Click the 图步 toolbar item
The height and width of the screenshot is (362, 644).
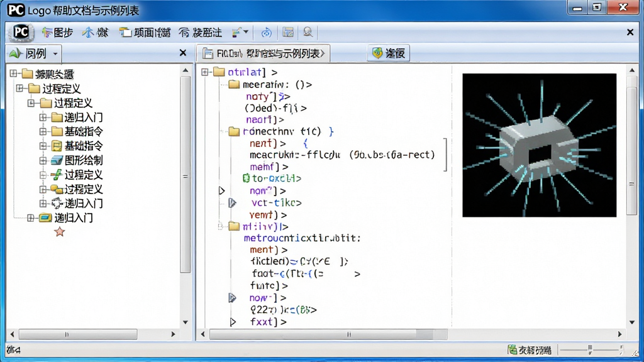[x=57, y=33]
